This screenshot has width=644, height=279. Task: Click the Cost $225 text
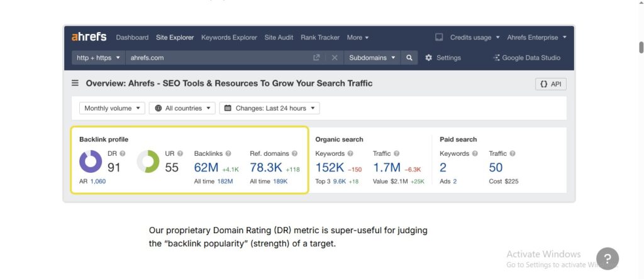pyautogui.click(x=504, y=181)
